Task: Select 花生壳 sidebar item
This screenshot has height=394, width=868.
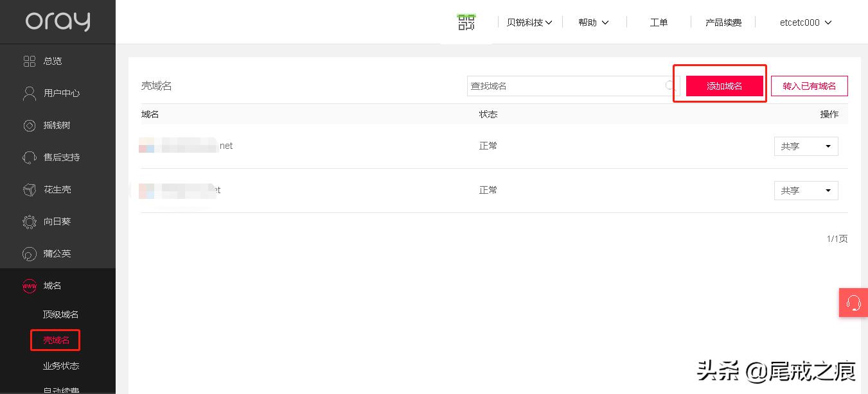Action: pos(58,189)
